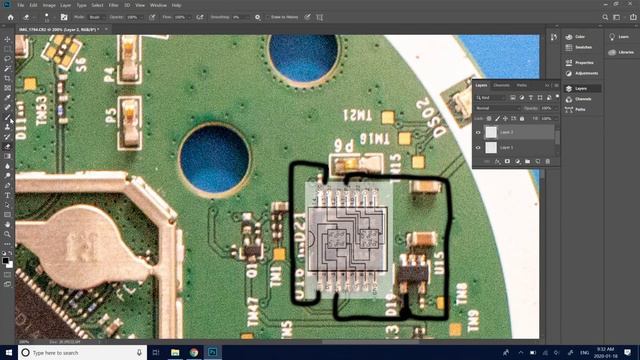Select the Gradient tool
This screenshot has height=360, width=640.
(7, 156)
